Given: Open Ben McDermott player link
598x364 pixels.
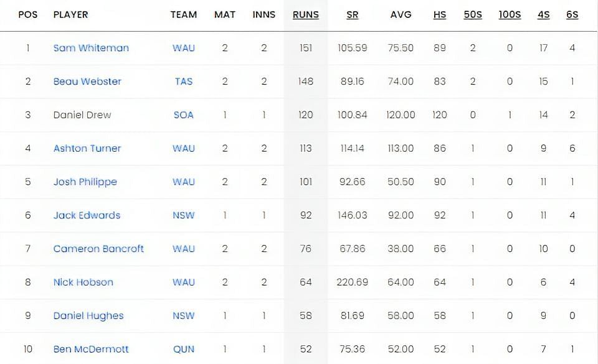Looking at the screenshot, I should pyautogui.click(x=91, y=350).
